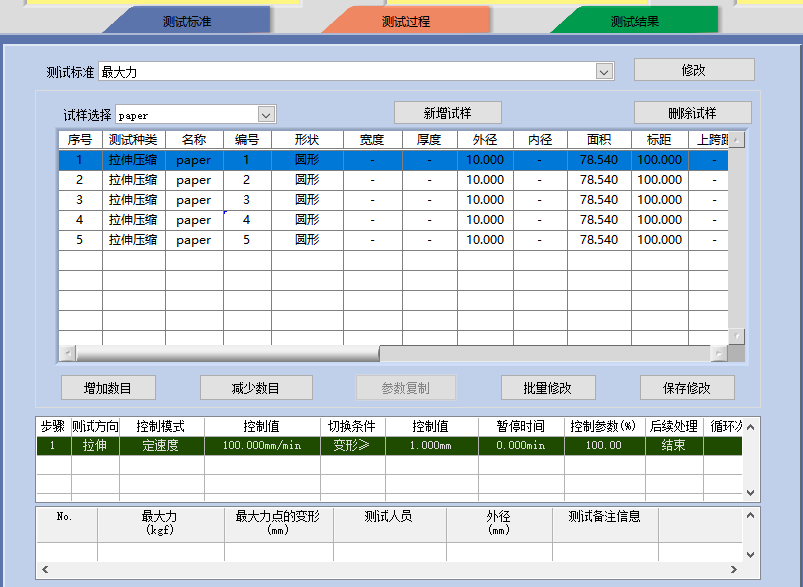This screenshot has width=803, height=587.
Task: Click the results table horizontal scrollbar left arrow
Action: click(44, 570)
